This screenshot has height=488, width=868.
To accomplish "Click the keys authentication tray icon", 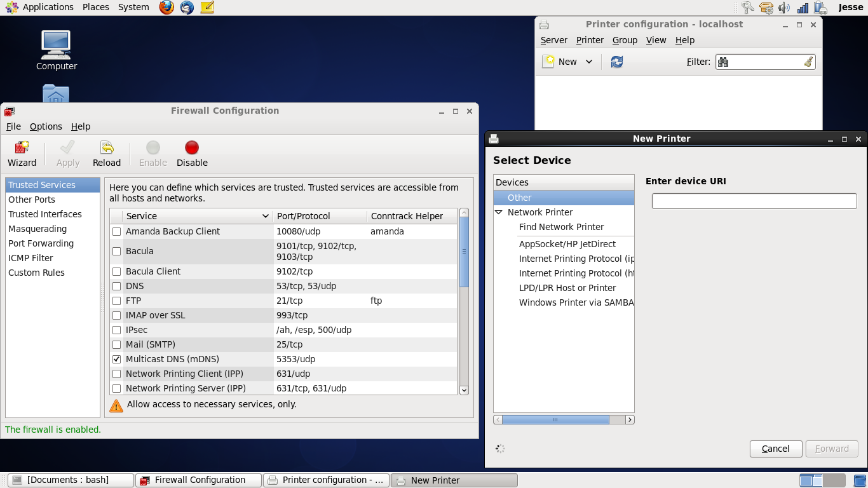I will click(x=747, y=8).
